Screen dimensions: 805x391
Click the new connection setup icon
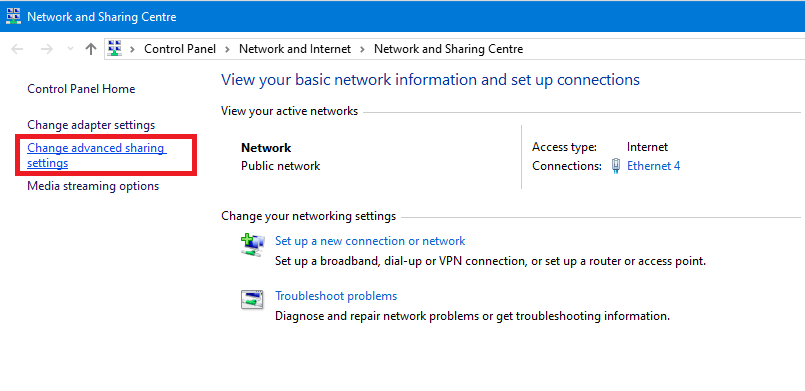[253, 245]
